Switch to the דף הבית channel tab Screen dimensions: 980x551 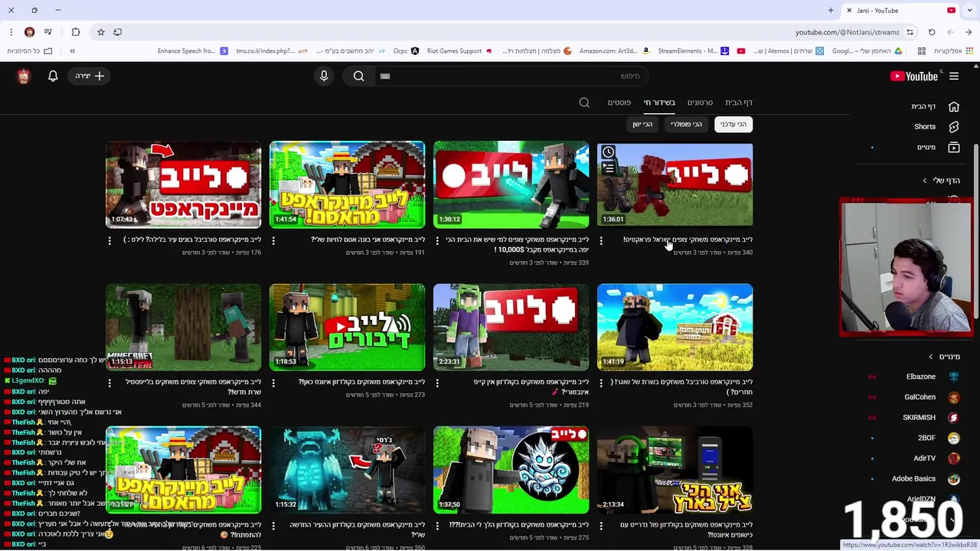coord(739,103)
